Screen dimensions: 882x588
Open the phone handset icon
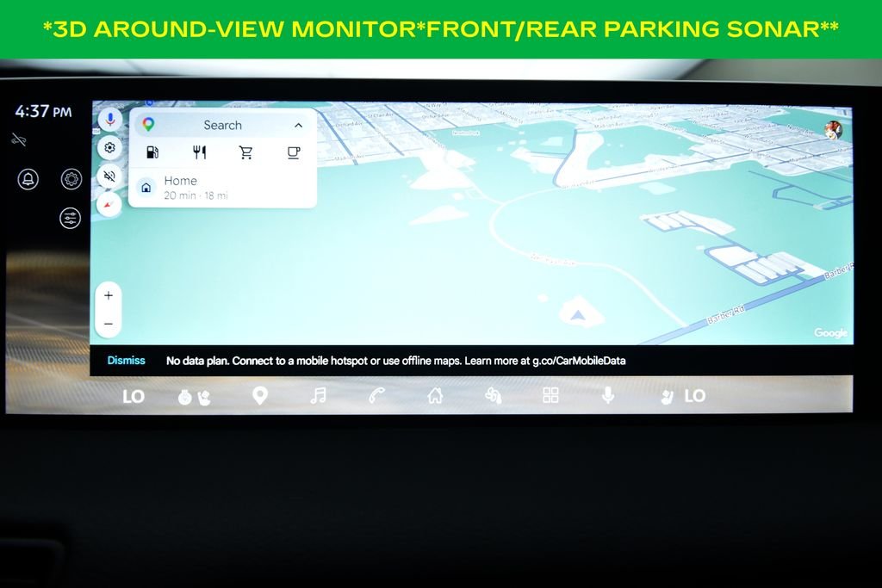[x=376, y=396]
